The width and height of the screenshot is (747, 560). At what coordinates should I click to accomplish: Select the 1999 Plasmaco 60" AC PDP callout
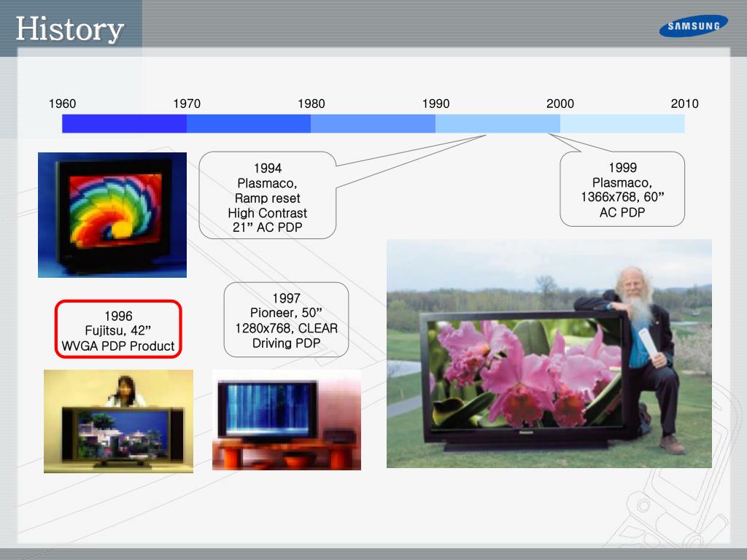pyautogui.click(x=622, y=189)
